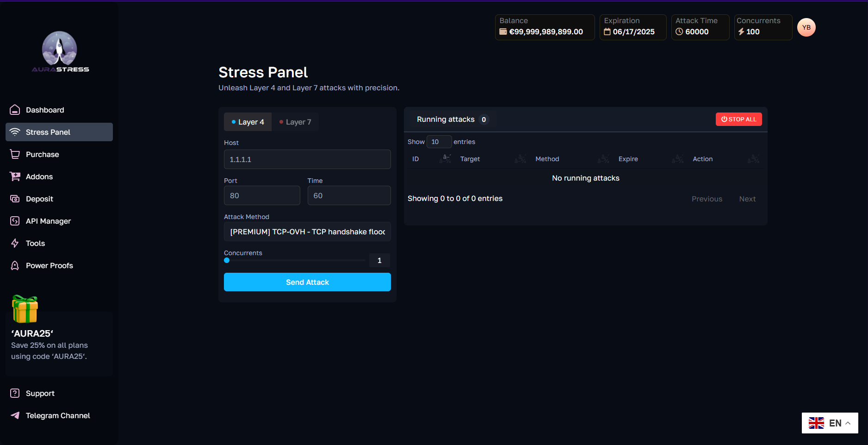Click the Running attacks count badge
The height and width of the screenshot is (445, 868).
484,119
